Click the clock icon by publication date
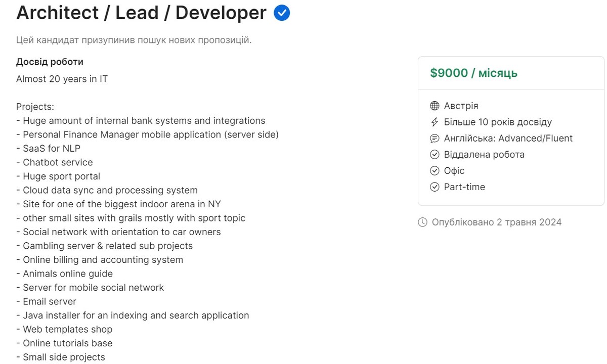 click(x=422, y=222)
